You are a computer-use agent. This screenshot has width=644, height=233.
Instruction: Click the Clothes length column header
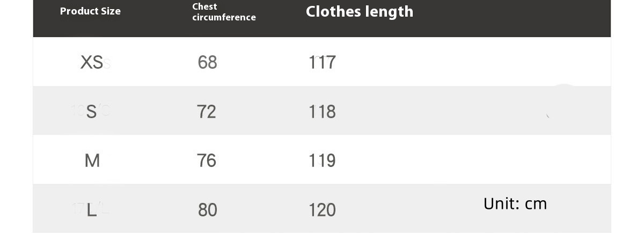(x=360, y=11)
